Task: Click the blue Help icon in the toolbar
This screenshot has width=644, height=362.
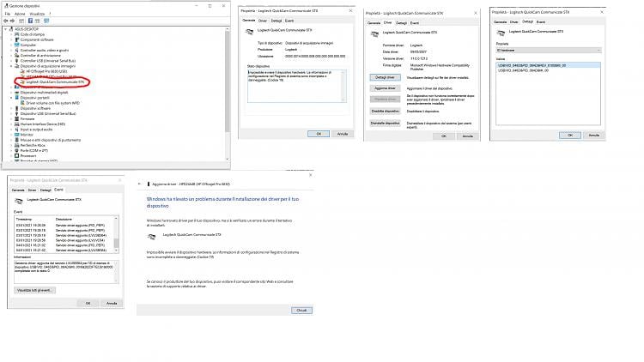Action: click(x=30, y=21)
